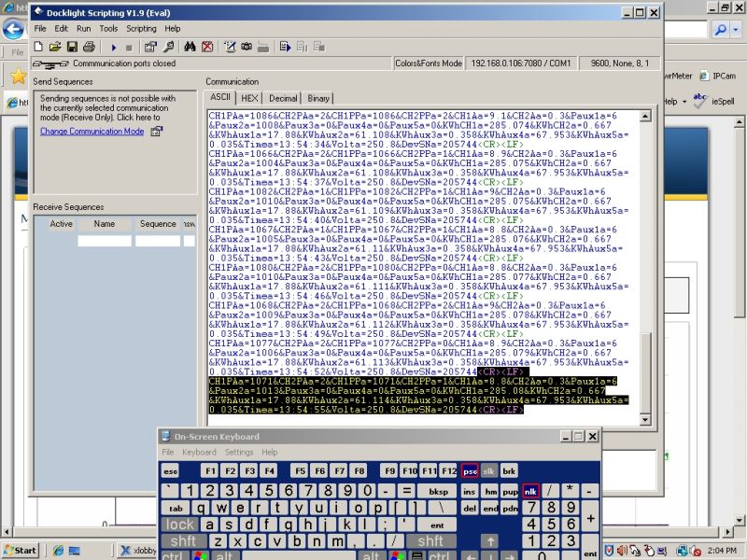Image resolution: width=747 pixels, height=560 pixels.
Task: Switch to the HEX tab
Action: tap(249, 98)
